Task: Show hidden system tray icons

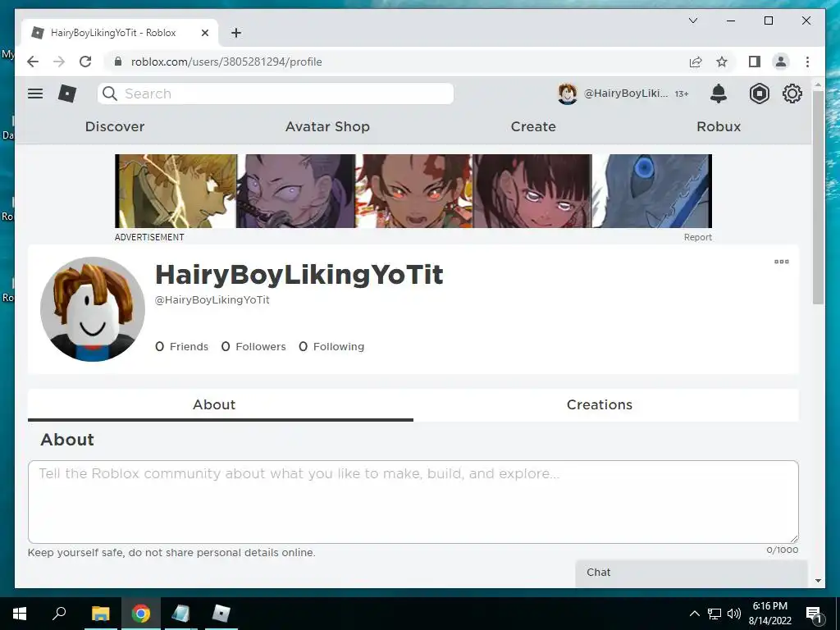Action: click(x=694, y=614)
